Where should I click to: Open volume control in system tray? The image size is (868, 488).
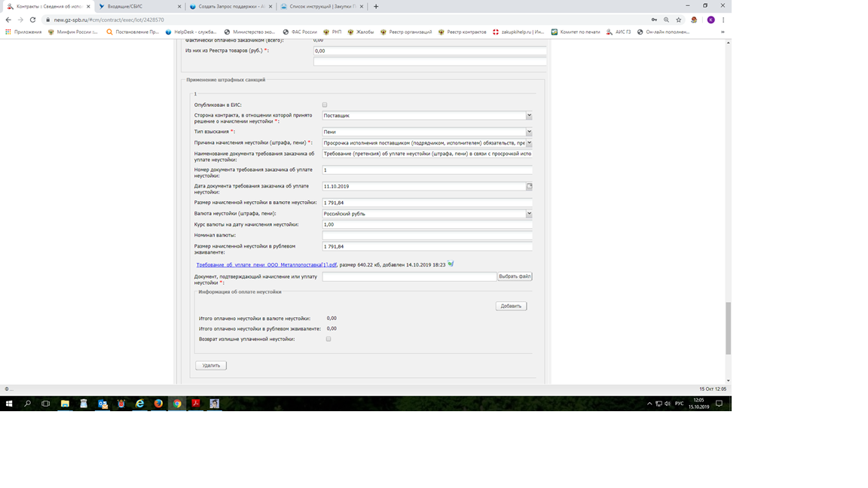tap(667, 404)
